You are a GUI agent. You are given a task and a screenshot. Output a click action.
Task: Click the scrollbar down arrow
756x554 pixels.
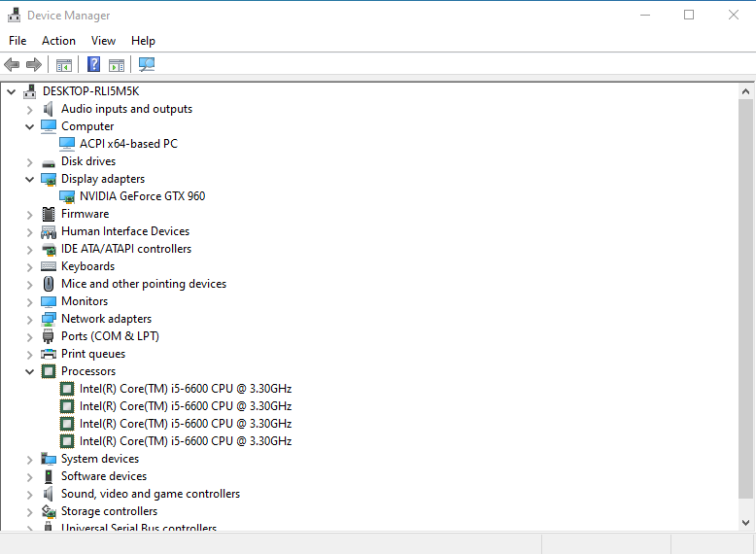[x=745, y=523]
